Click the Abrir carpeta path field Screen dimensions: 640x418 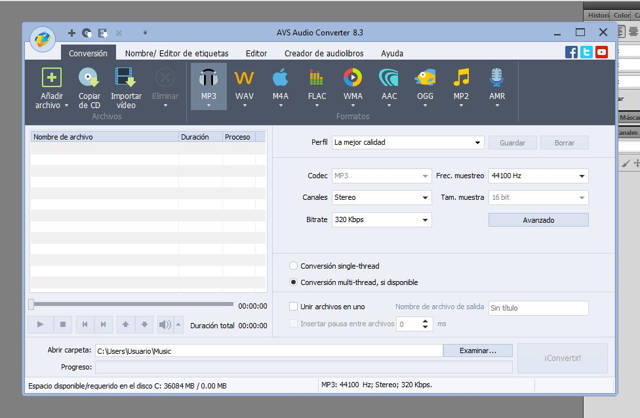coord(269,351)
